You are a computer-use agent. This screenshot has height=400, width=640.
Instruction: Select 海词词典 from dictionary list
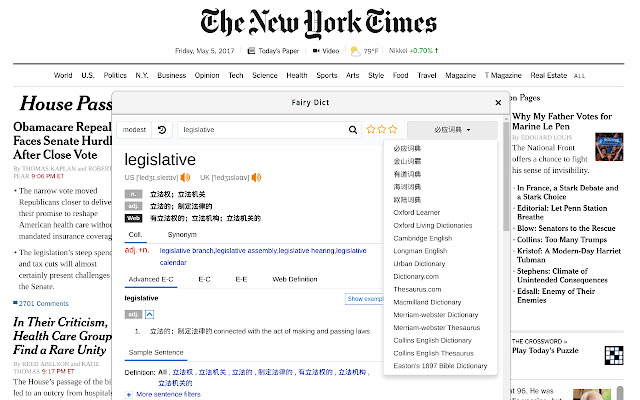(x=407, y=187)
